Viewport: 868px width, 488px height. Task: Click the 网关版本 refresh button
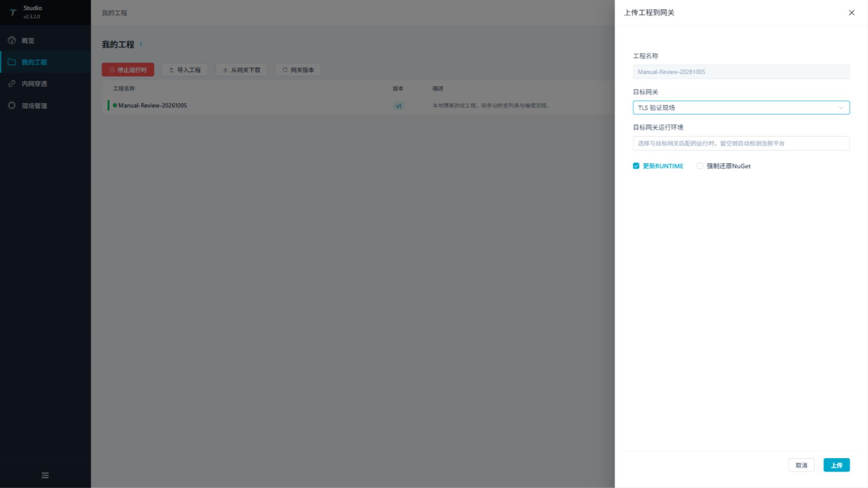tap(298, 70)
